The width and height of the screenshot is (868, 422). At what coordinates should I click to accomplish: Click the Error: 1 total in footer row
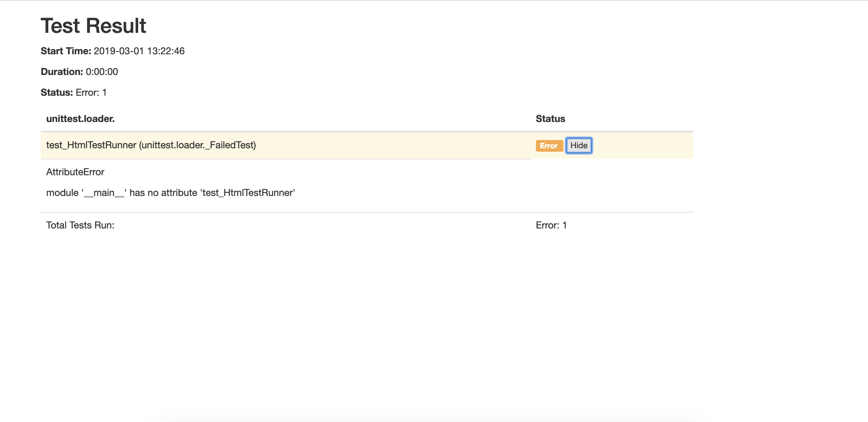551,225
